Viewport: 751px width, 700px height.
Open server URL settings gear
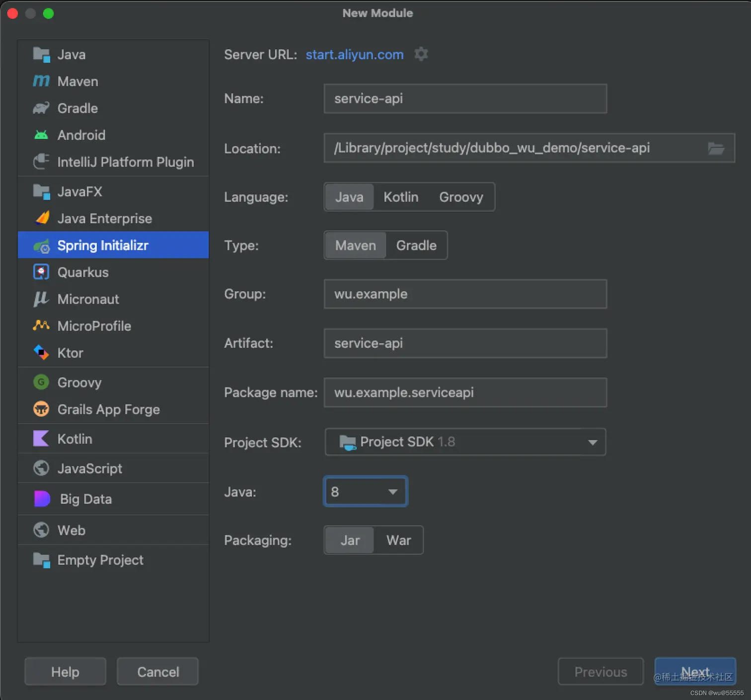tap(421, 54)
